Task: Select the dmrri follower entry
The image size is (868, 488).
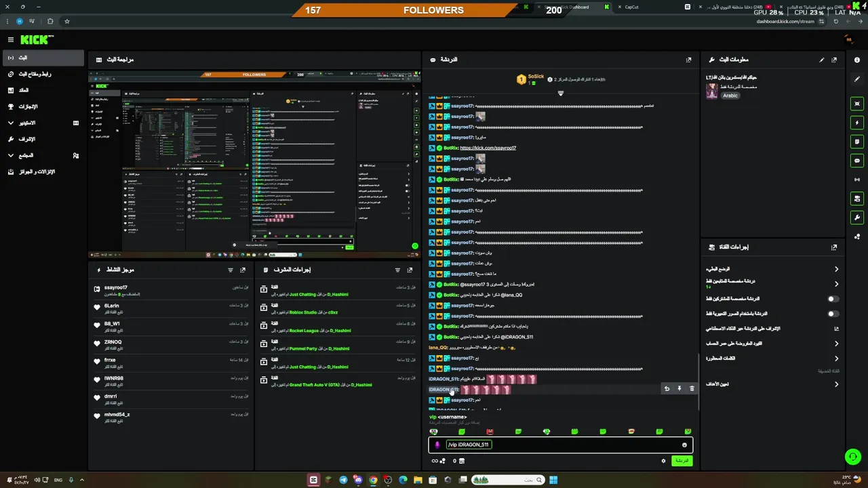Action: (171, 399)
